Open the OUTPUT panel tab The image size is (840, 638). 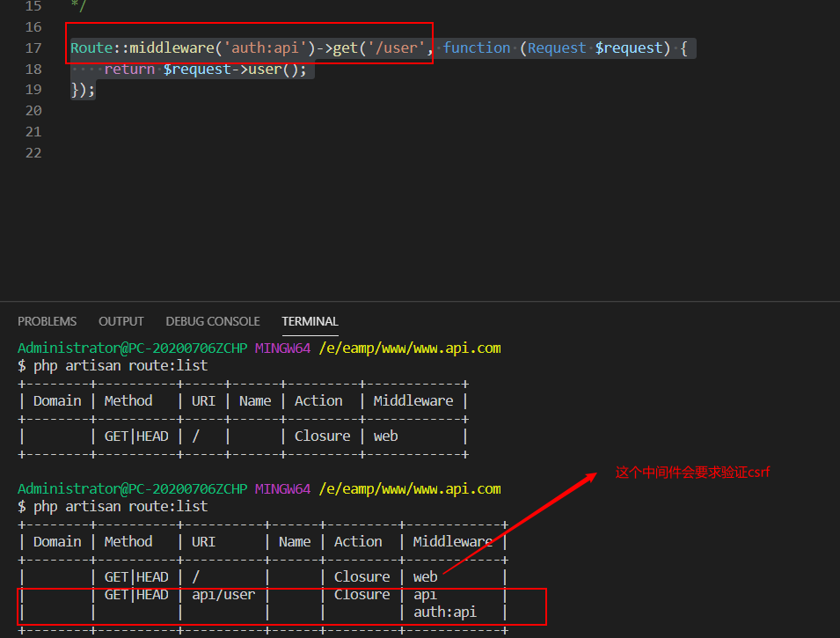(x=121, y=321)
